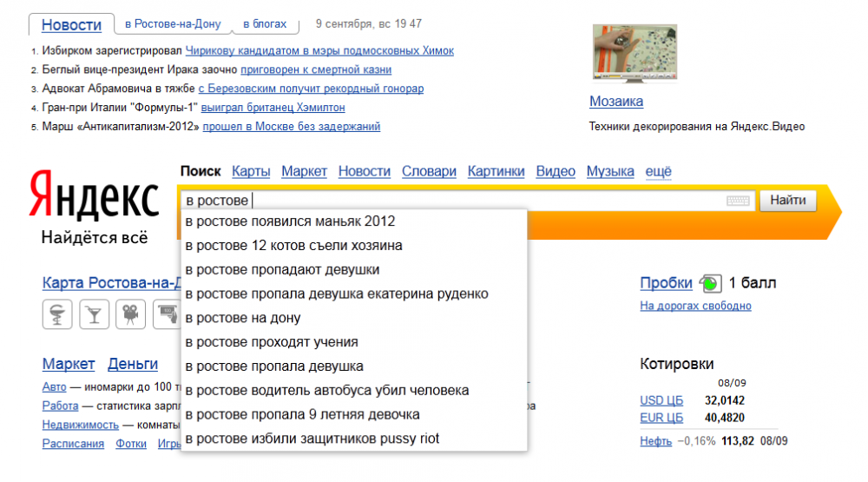This screenshot has height=482, width=868.
Task: Choose suggestion 'в ростове избили защитников pussy riot'
Action: pos(354,439)
